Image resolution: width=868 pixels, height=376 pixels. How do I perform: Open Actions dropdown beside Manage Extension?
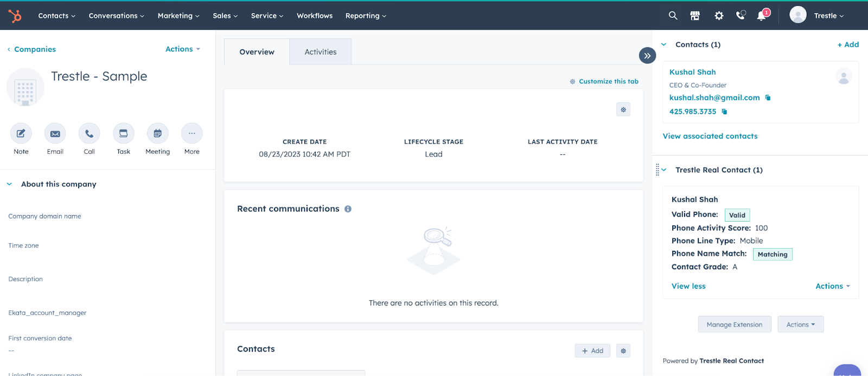801,325
